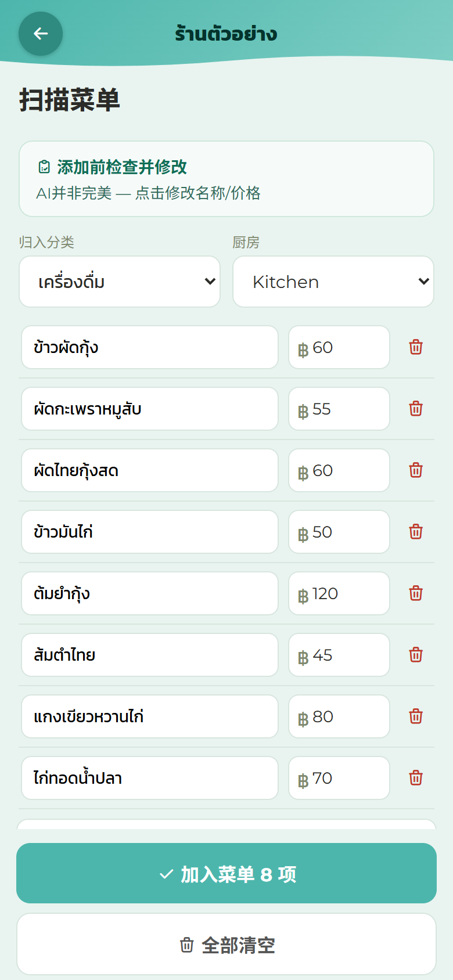Remove the ไก่ทอดน้ำปลา row
The width and height of the screenshot is (453, 980).
point(416,778)
